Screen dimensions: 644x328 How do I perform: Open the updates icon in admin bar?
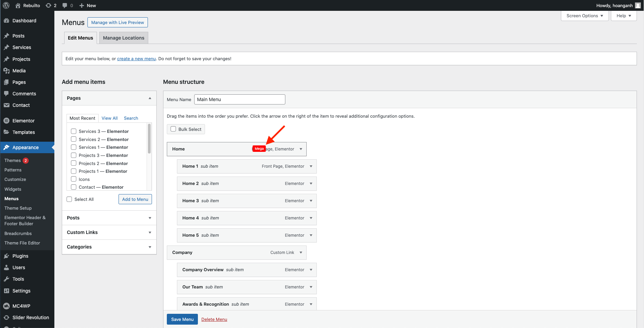click(x=49, y=5)
